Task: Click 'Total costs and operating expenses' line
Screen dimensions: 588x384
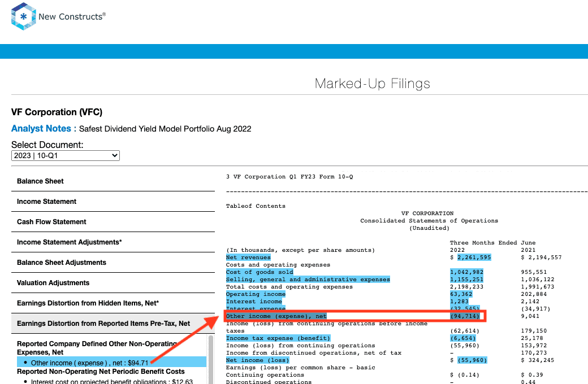Action: coord(289,287)
